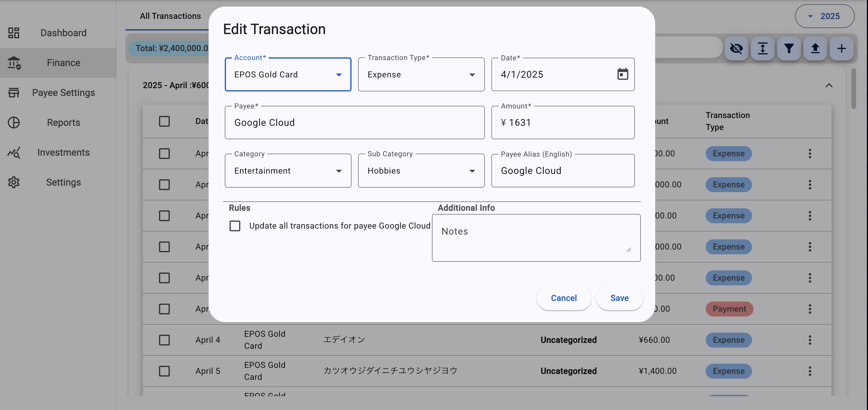Open the Category dropdown showing Entertainment
This screenshot has height=410, width=868.
288,171
